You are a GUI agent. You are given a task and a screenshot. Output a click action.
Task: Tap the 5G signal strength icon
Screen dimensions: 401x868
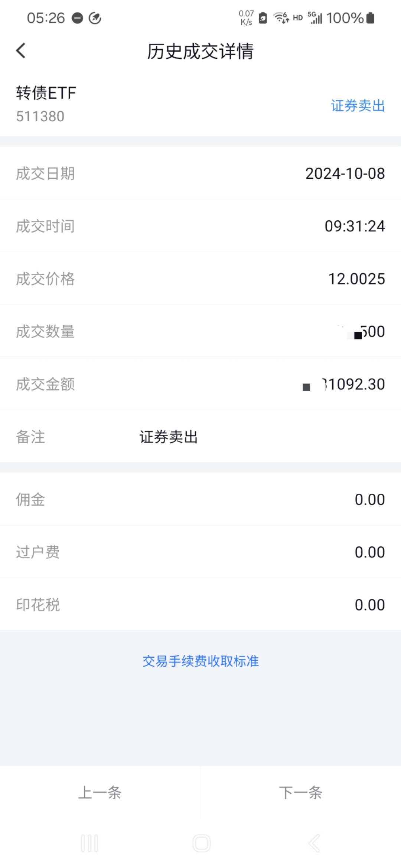point(315,17)
